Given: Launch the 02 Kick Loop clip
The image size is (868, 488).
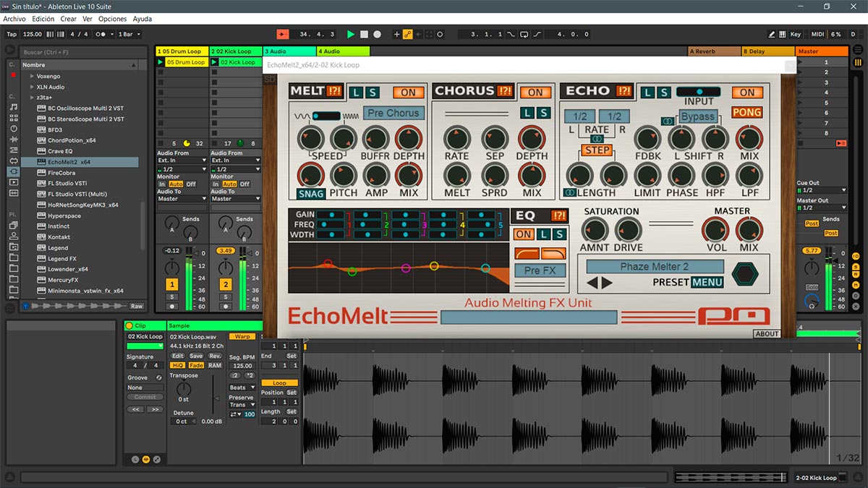Looking at the screenshot, I should pyautogui.click(x=215, y=62).
